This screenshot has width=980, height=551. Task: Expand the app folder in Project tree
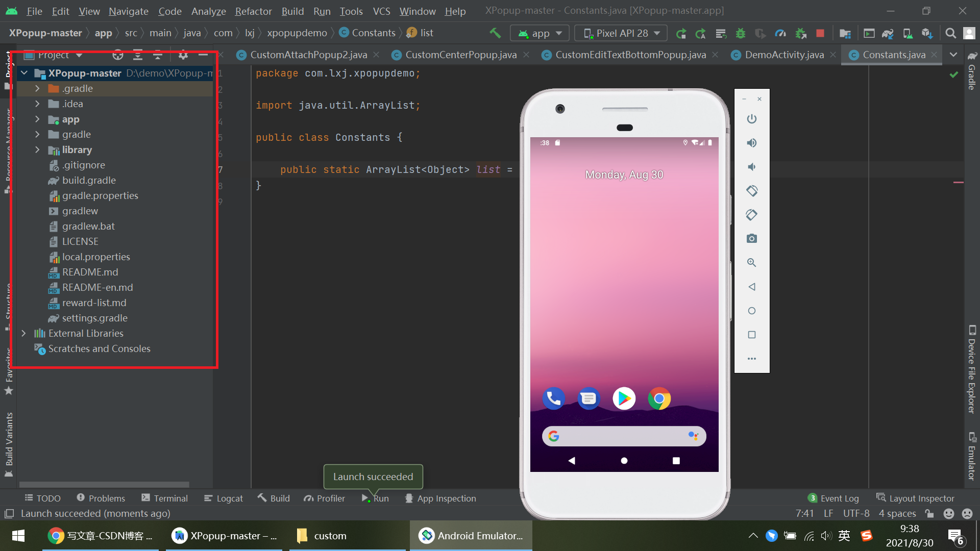pyautogui.click(x=37, y=119)
